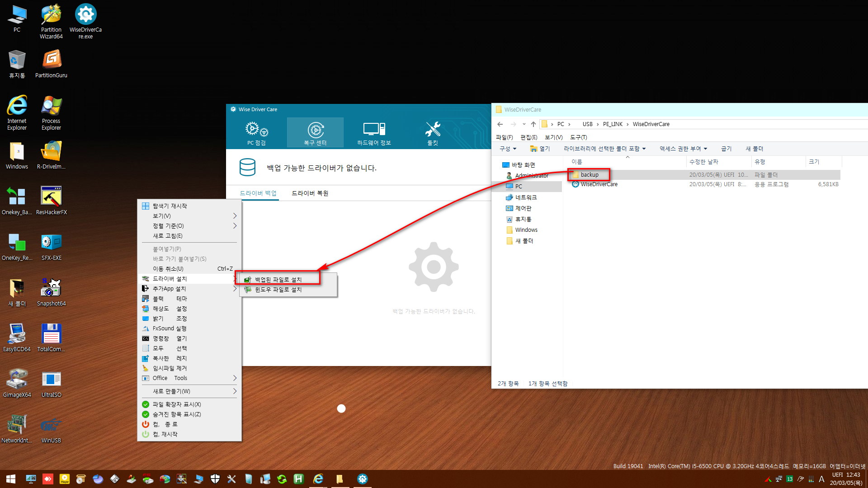Open the PC 점검 tab in Wise Driver Care
Screen dimensions: 868x488
click(x=256, y=133)
